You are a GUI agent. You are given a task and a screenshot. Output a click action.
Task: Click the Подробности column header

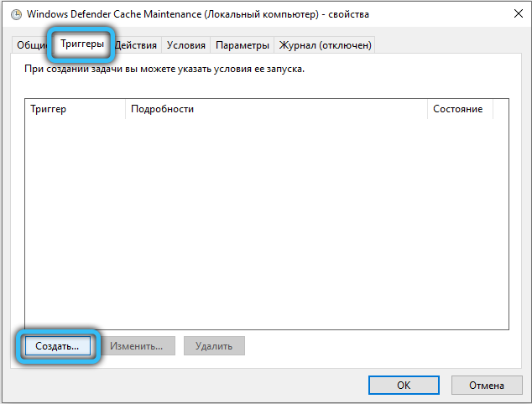coord(276,109)
